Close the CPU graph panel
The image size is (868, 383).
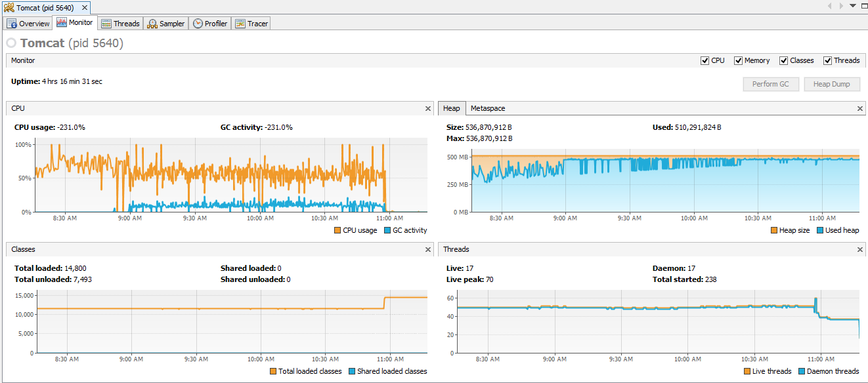pyautogui.click(x=428, y=108)
